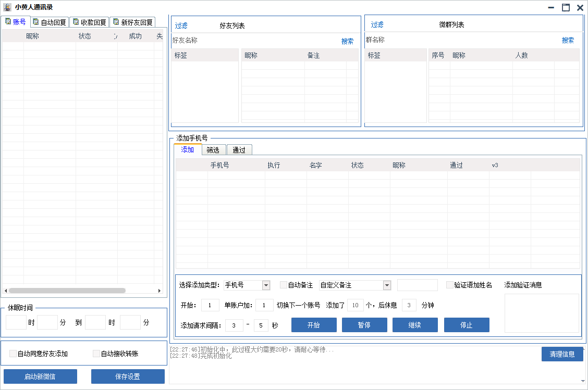Enable 自动备注 checkbox
588x390 pixels.
(284, 285)
